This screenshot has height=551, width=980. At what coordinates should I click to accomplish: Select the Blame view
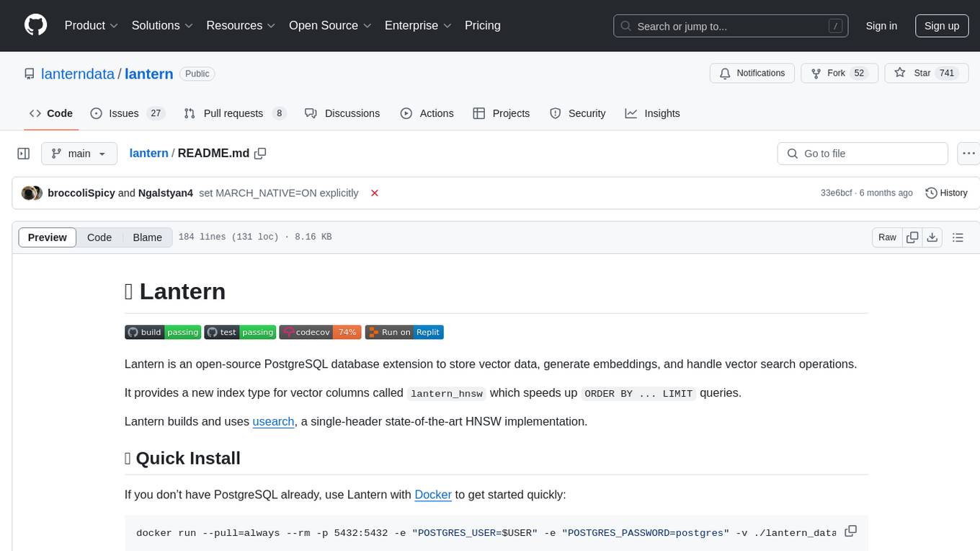[x=147, y=237]
